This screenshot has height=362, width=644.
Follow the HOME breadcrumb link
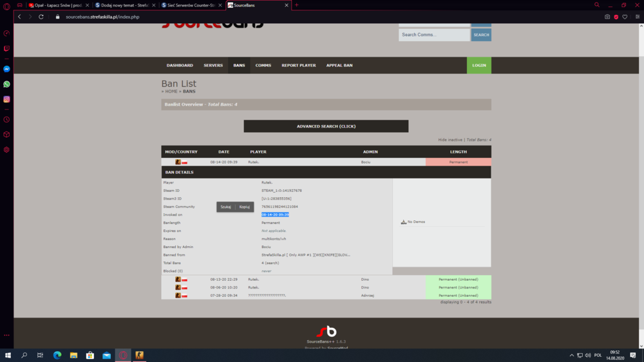coord(171,91)
